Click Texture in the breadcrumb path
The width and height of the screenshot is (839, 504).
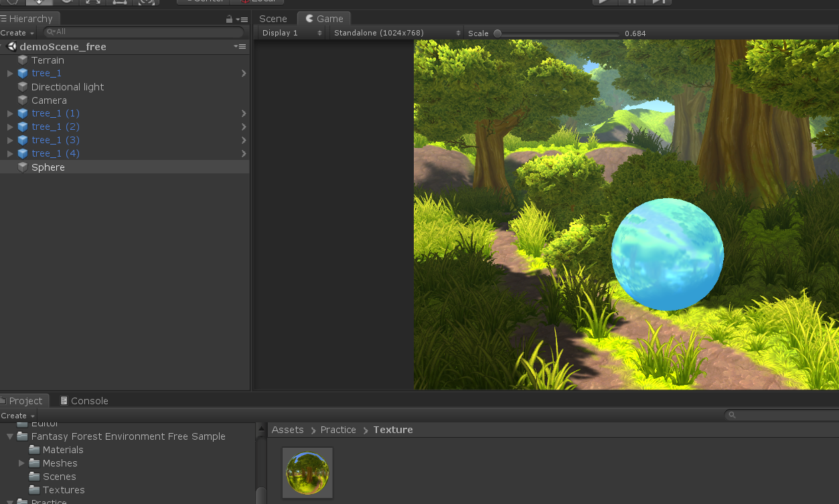coord(393,430)
